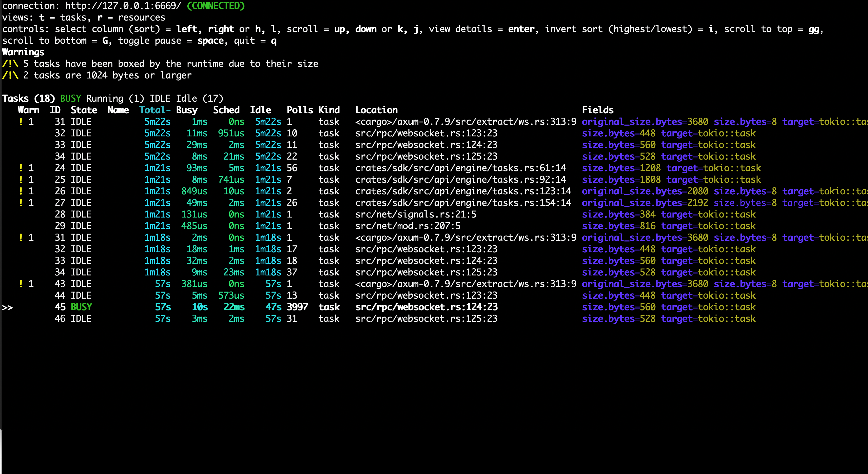Click the warning icon on task 25 row
This screenshot has height=474, width=868.
point(21,179)
